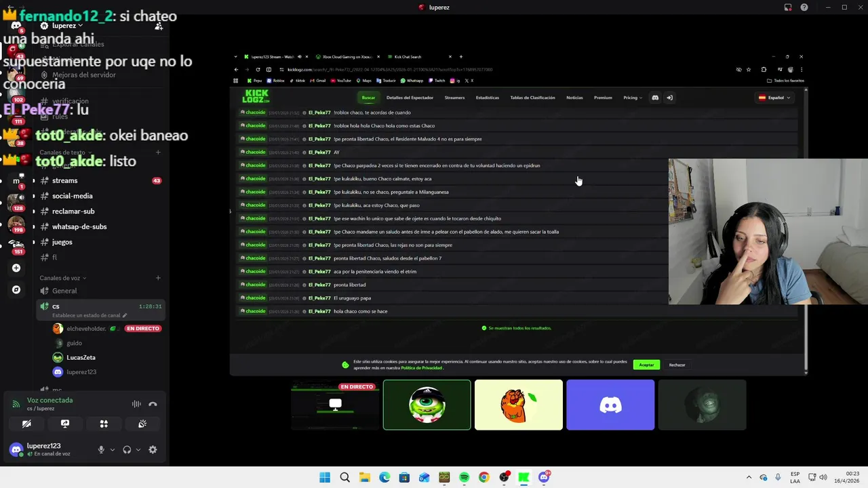Open the live stream preview thumbnail
Image resolution: width=868 pixels, height=488 pixels.
pyautogui.click(x=335, y=405)
